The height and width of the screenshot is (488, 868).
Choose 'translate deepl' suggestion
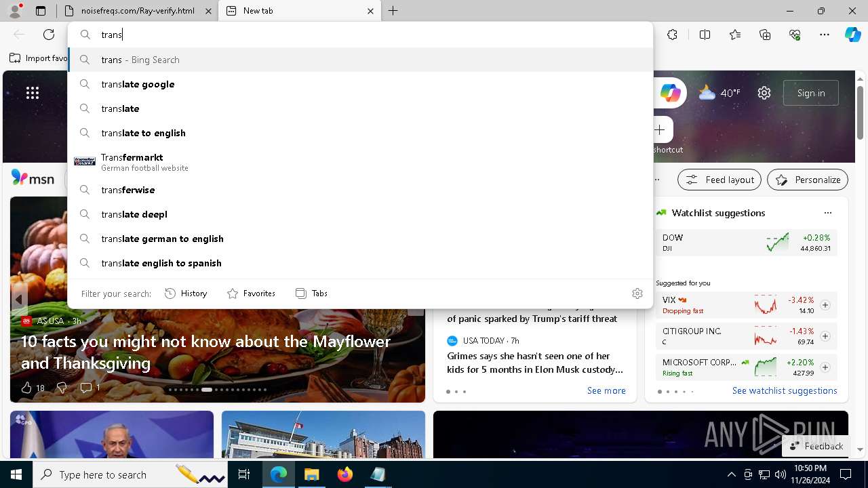click(x=360, y=214)
